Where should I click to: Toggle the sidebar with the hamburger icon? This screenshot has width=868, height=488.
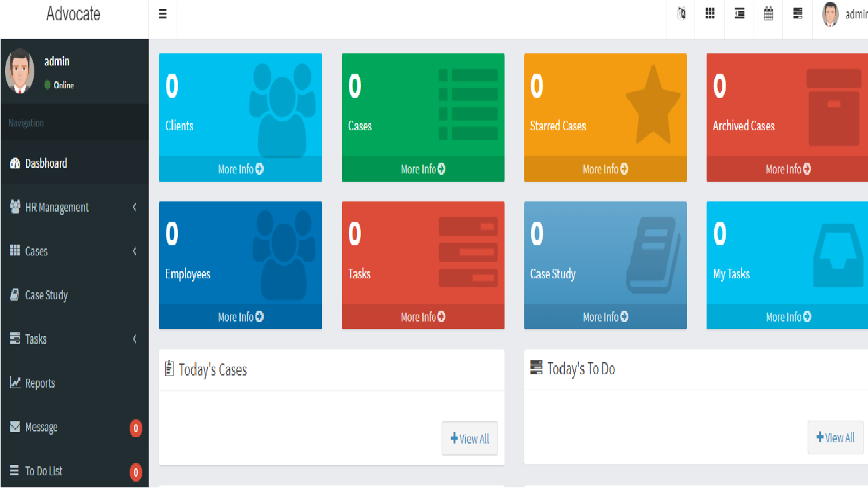coord(163,14)
